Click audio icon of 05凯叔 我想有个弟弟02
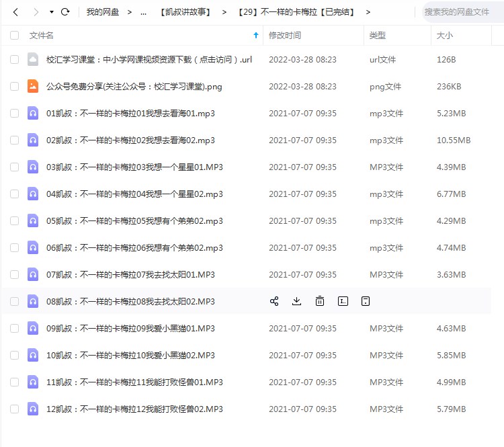This screenshot has height=447, width=504. pos(33,221)
